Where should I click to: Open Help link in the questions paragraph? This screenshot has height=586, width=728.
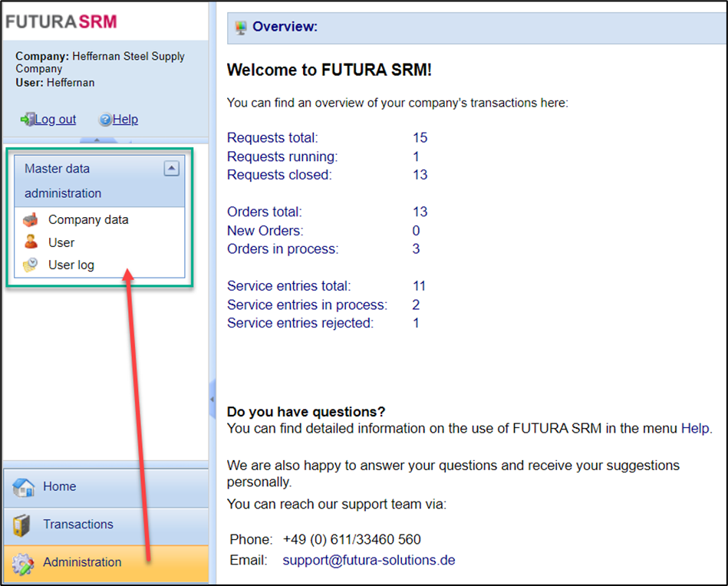point(695,429)
